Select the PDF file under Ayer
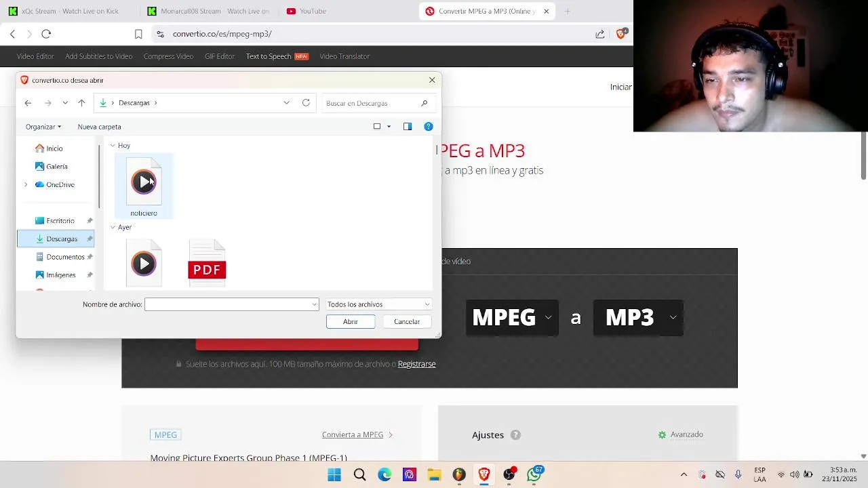This screenshot has width=868, height=488. coord(207,264)
